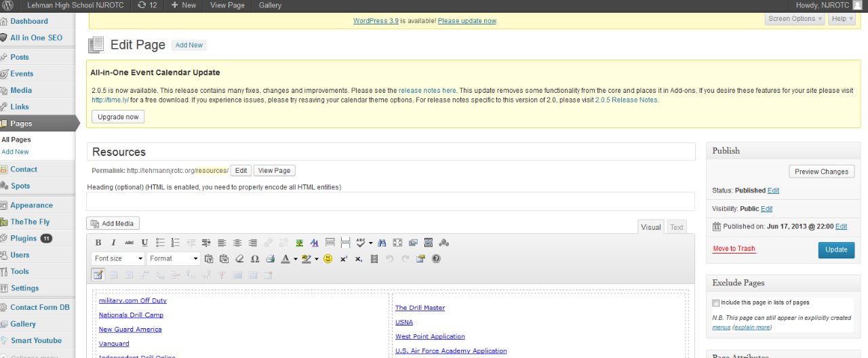Expand the Screen Options panel
The width and height of the screenshot is (868, 358).
click(x=795, y=19)
